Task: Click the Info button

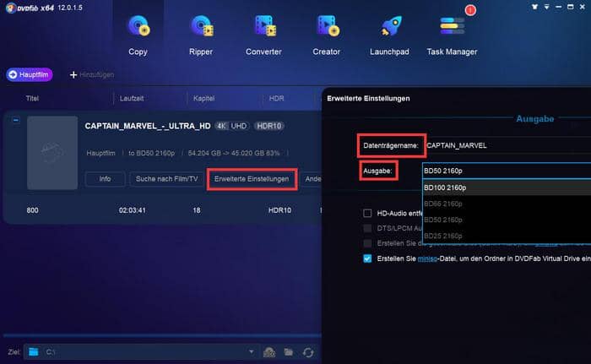Action: [x=105, y=179]
